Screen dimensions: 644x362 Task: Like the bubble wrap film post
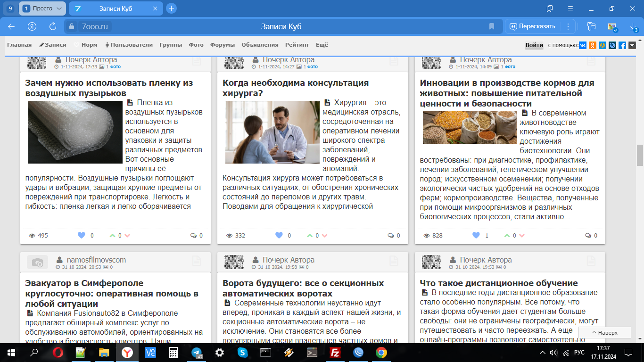coord(81,236)
